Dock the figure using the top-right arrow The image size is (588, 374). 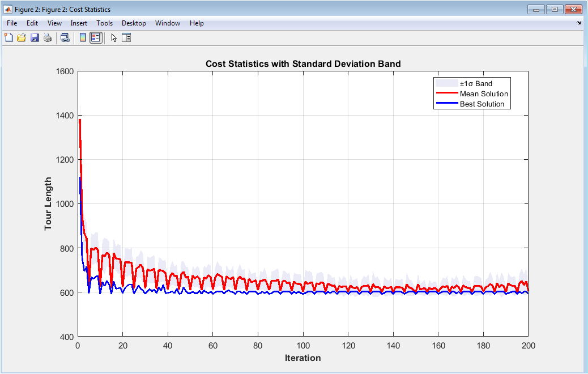point(579,23)
